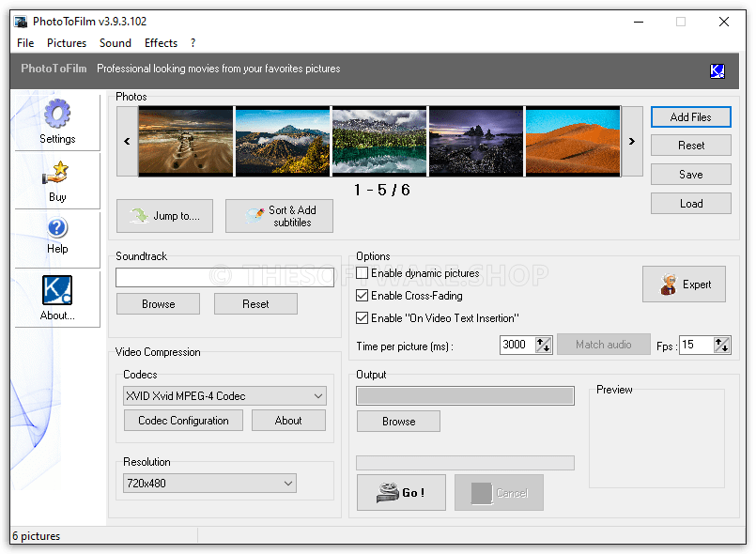Toggle On Video Text Insertion checkbox
756x554 pixels.
363,318
